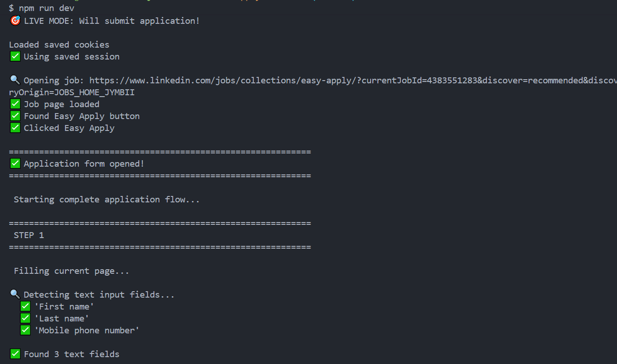617x364 pixels.
Task: Click the 'Starting complete application flow...' line
Action: (107, 199)
